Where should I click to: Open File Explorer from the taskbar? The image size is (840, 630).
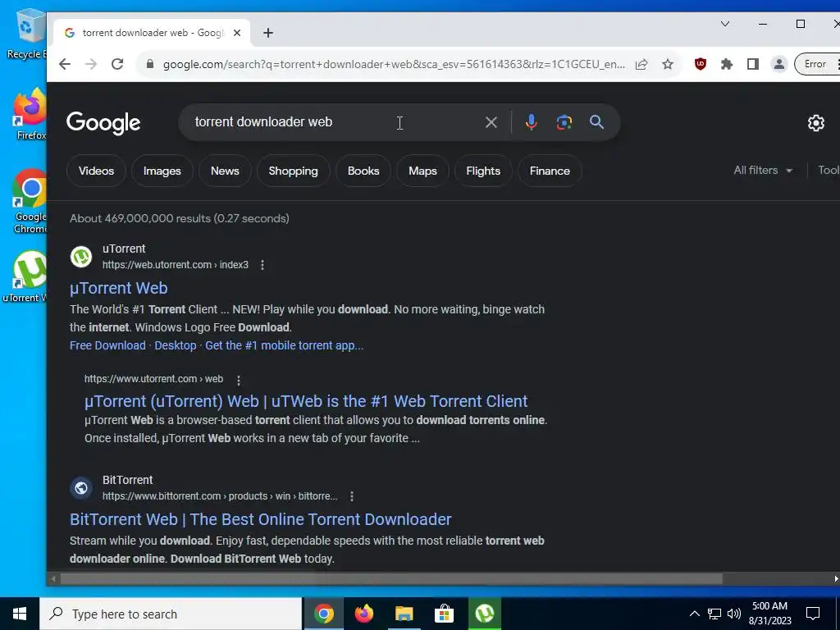(404, 614)
